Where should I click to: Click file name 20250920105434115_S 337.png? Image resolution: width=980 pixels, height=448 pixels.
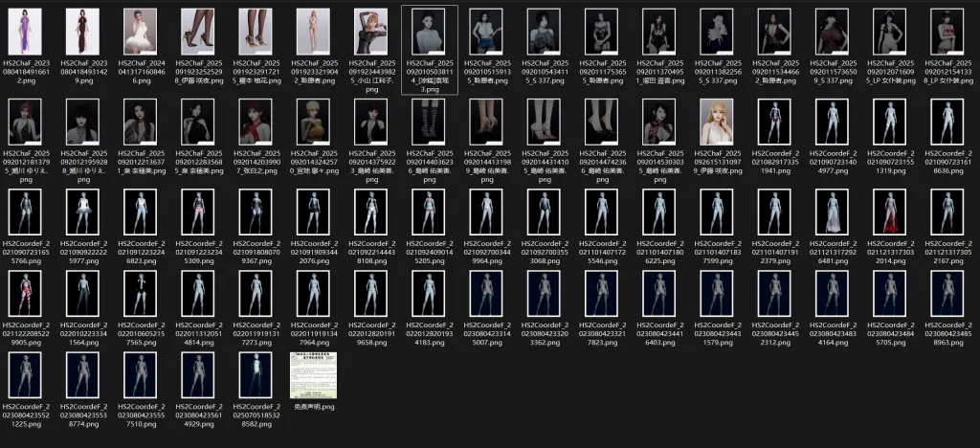tap(544, 72)
